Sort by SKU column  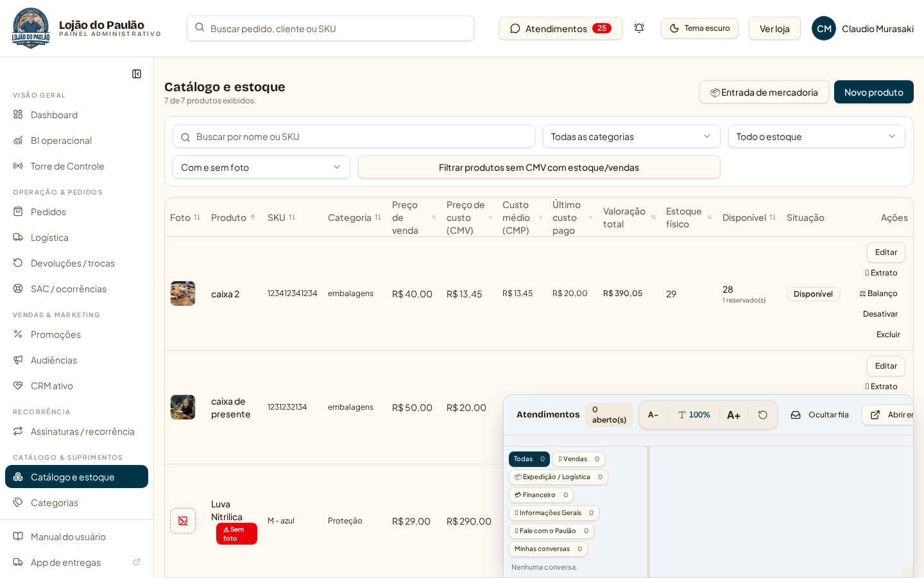pyautogui.click(x=281, y=218)
